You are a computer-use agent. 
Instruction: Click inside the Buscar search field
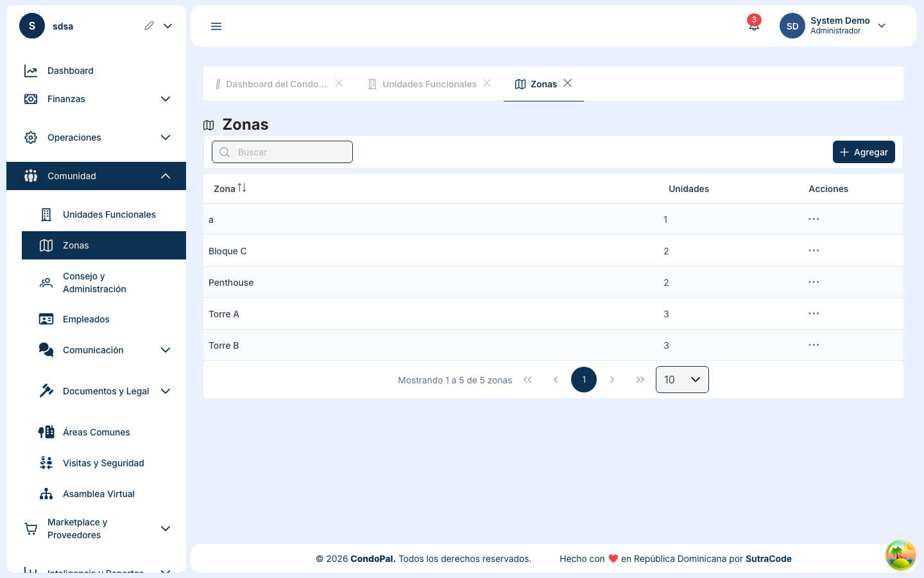tap(282, 152)
